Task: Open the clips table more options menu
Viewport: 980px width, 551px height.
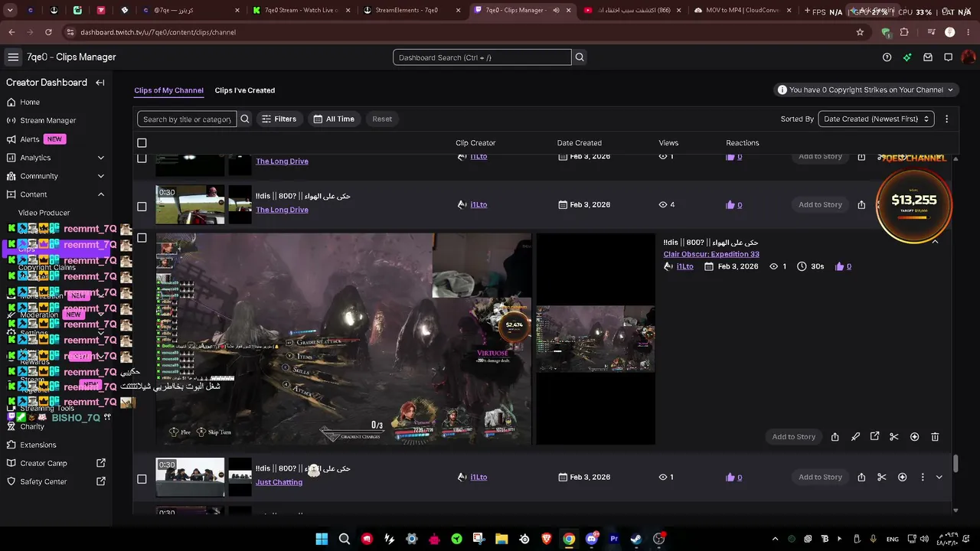Action: (947, 119)
